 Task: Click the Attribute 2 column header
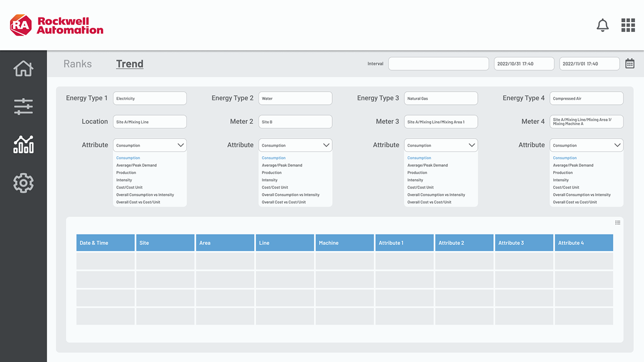(x=464, y=242)
